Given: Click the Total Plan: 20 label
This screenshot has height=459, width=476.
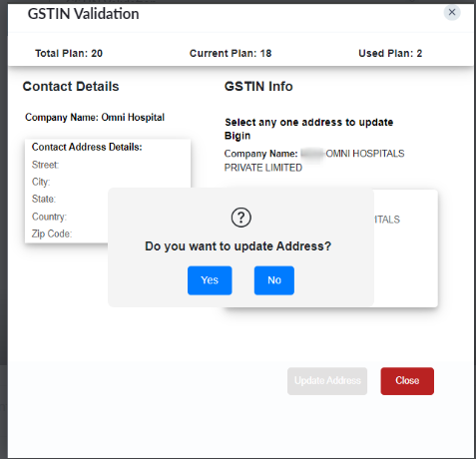Looking at the screenshot, I should (x=69, y=53).
